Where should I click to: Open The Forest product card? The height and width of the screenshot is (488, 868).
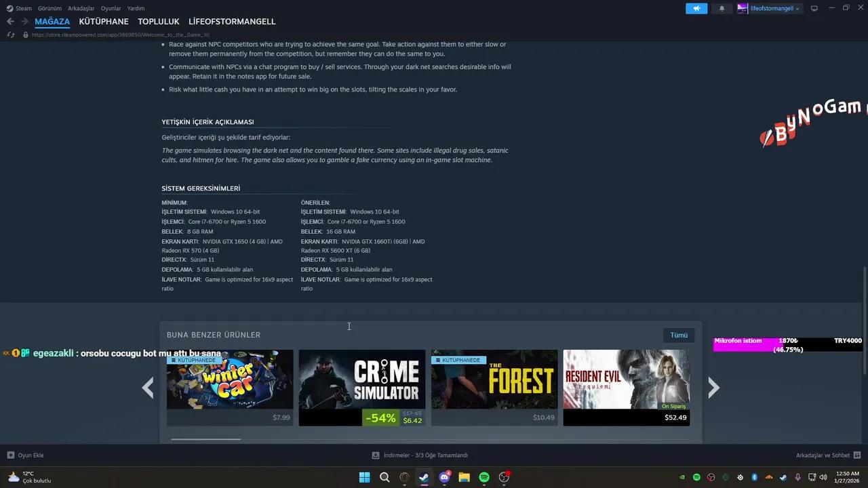(x=494, y=388)
